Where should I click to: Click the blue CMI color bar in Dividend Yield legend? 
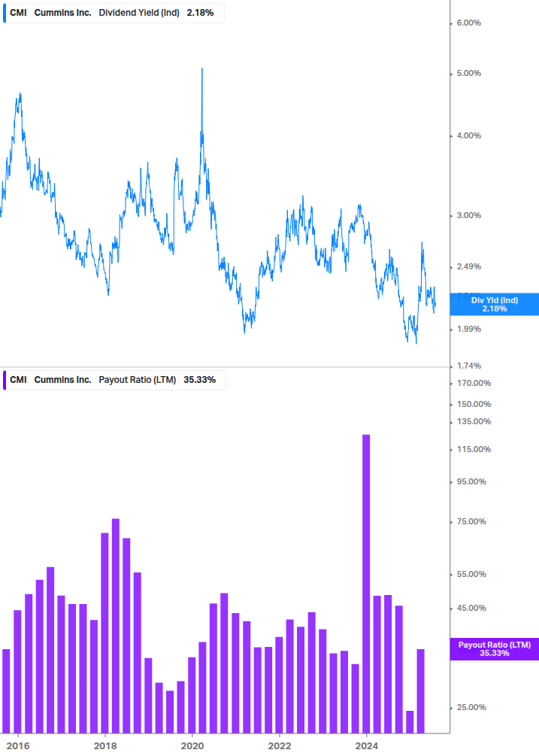[x=5, y=13]
